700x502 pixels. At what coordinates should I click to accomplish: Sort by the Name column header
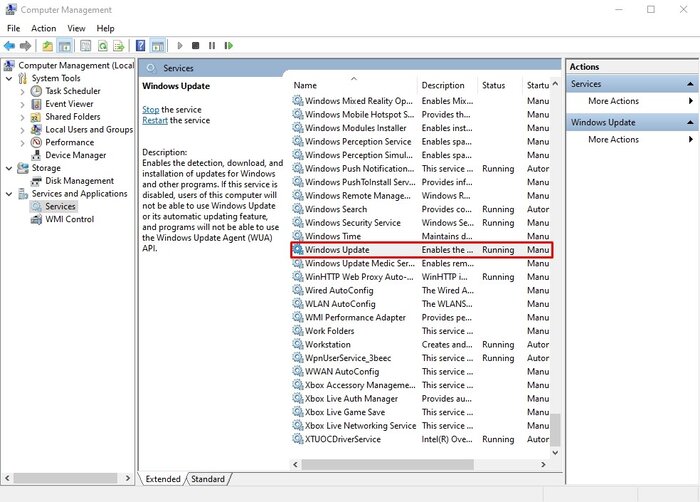[354, 85]
